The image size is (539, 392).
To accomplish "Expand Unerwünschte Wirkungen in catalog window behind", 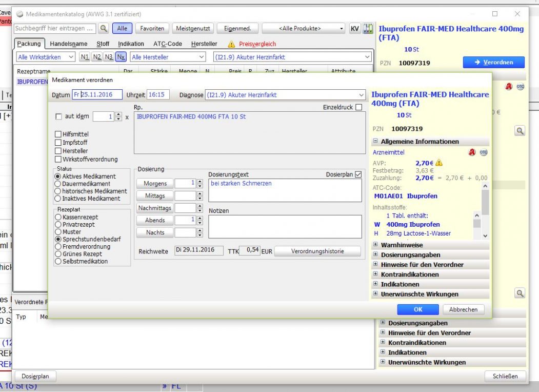I will [x=383, y=362].
